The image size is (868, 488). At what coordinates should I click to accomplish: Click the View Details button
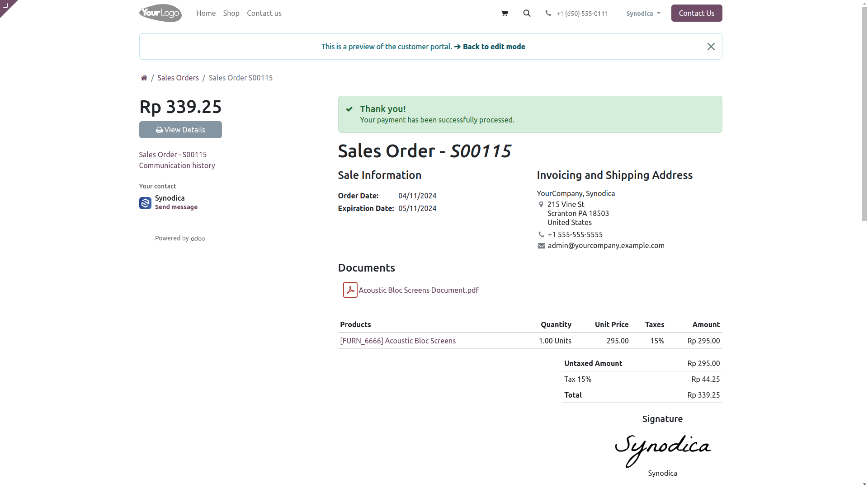tap(180, 130)
